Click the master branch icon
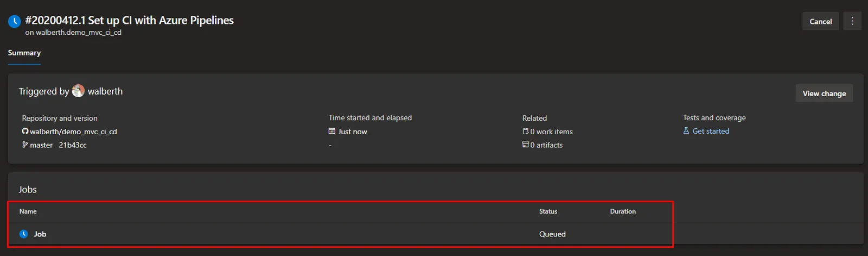The image size is (868, 256). [x=25, y=145]
